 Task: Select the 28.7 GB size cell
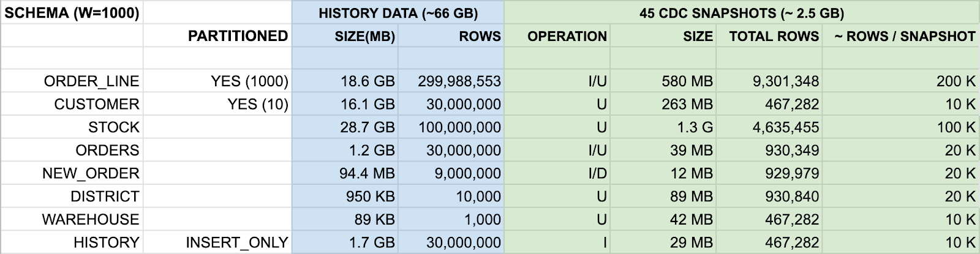click(345, 127)
